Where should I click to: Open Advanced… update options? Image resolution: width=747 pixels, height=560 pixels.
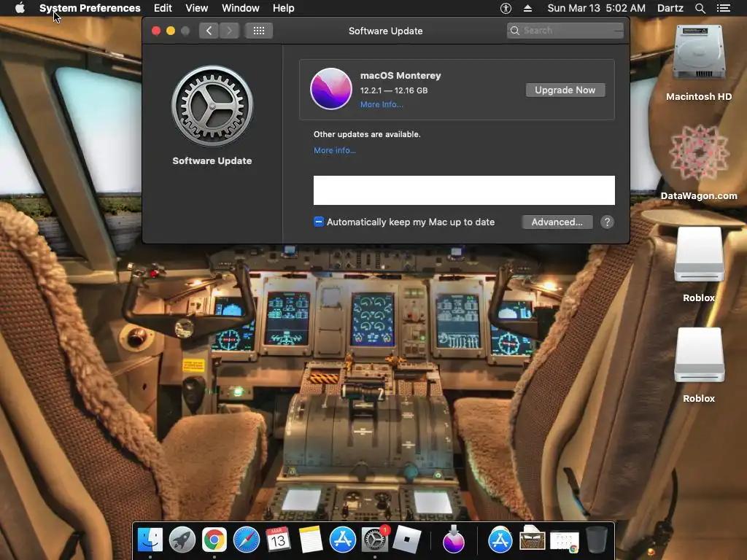(557, 222)
